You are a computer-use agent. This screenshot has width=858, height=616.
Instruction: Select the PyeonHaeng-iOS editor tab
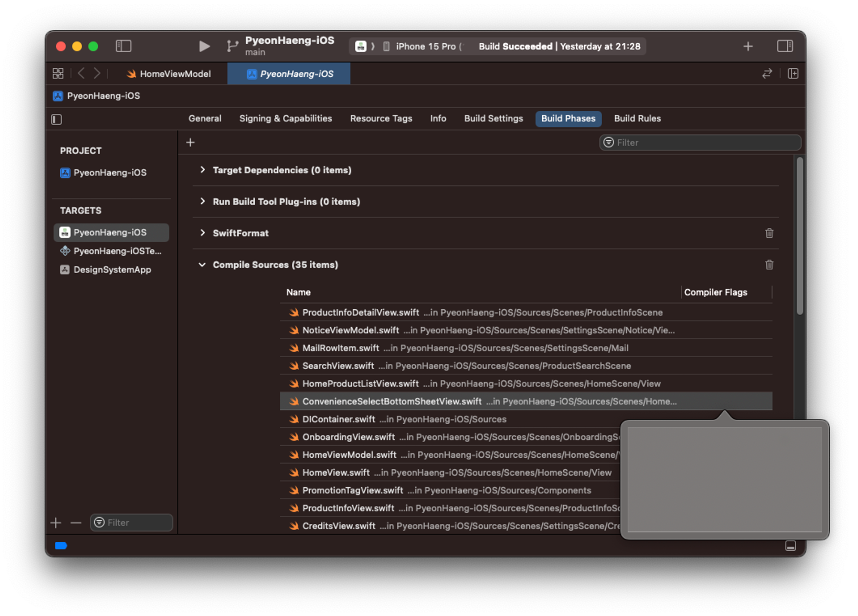pyautogui.click(x=289, y=74)
